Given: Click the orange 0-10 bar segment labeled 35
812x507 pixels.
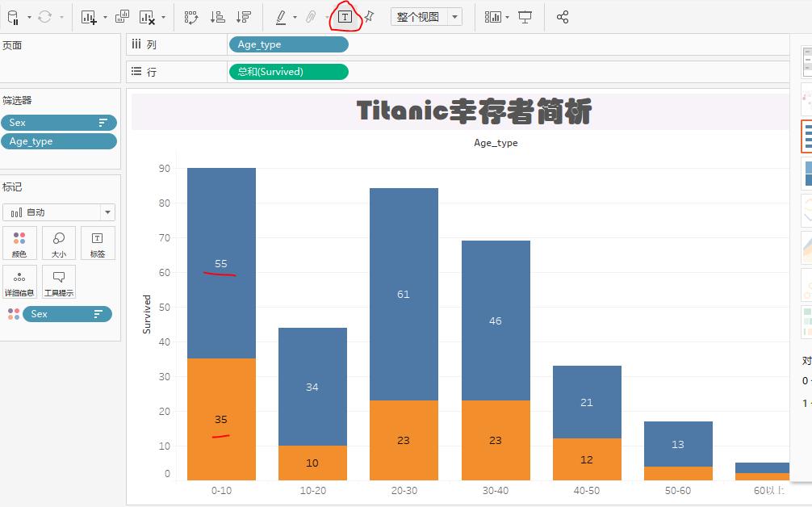Looking at the screenshot, I should pos(222,420).
